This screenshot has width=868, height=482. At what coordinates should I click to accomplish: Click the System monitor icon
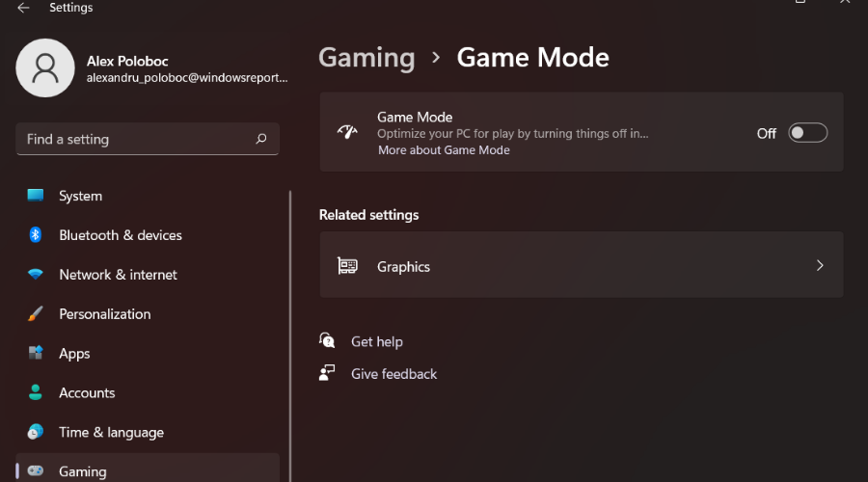pos(36,196)
